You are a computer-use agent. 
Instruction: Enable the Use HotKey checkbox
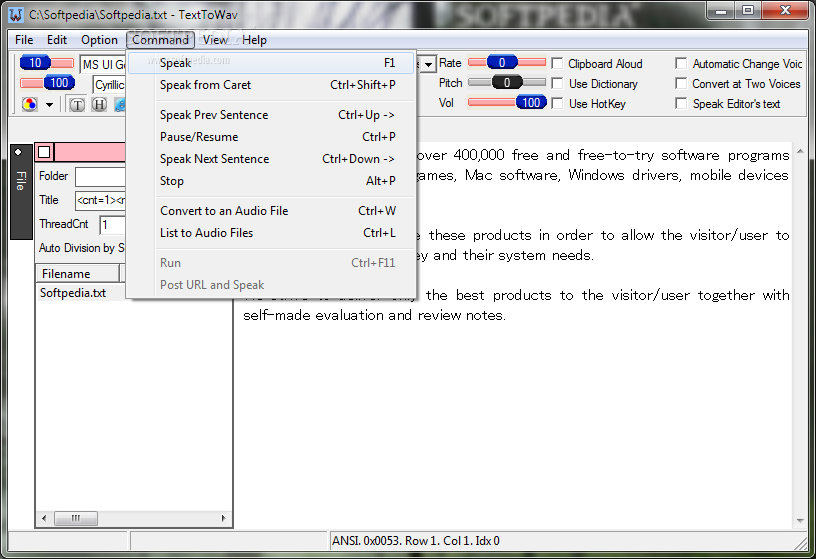(x=557, y=103)
